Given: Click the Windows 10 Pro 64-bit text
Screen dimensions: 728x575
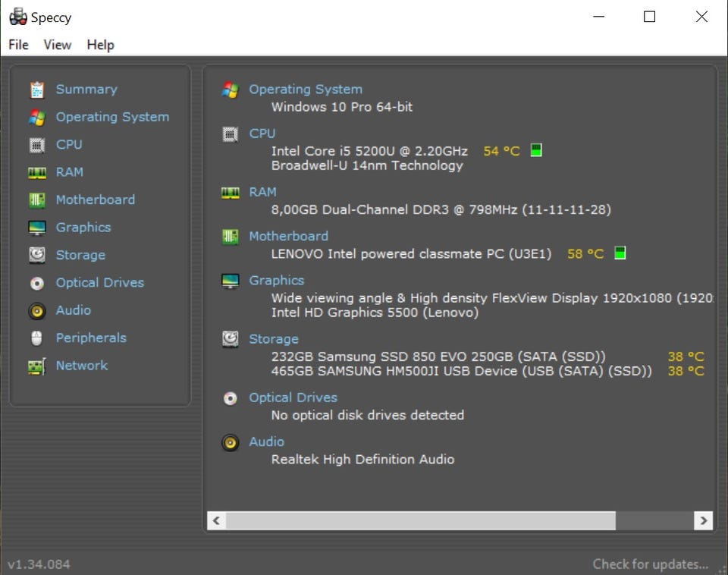Looking at the screenshot, I should 342,107.
